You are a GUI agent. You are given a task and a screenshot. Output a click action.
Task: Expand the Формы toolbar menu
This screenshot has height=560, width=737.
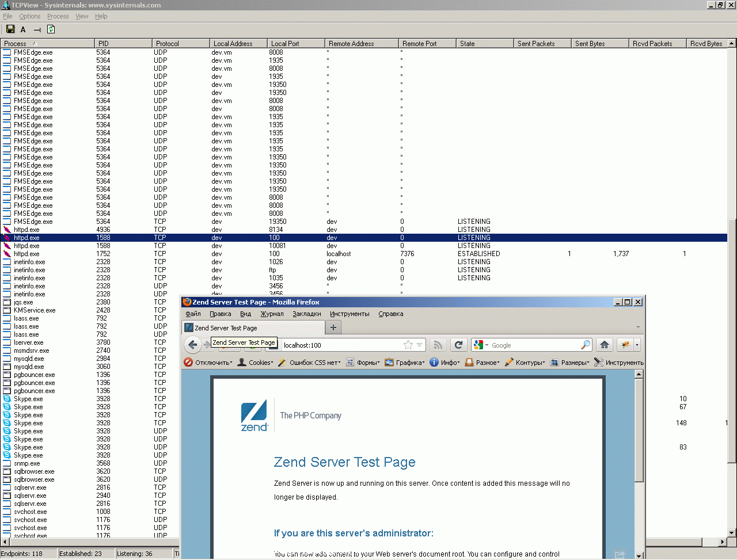[x=363, y=363]
